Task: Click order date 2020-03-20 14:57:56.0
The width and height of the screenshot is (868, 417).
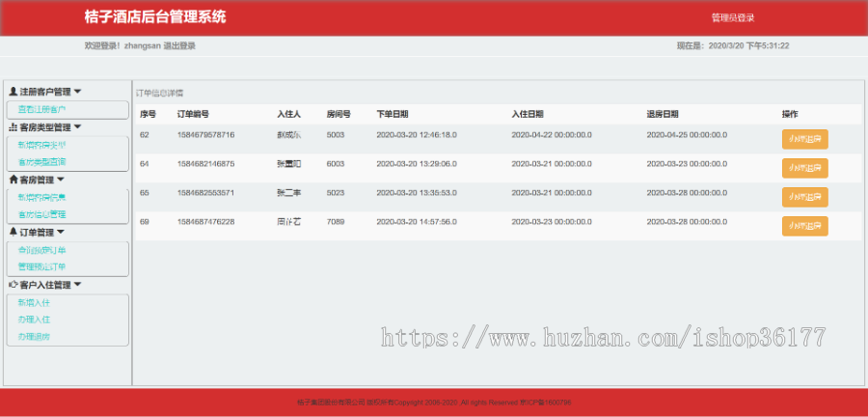Action: (417, 222)
